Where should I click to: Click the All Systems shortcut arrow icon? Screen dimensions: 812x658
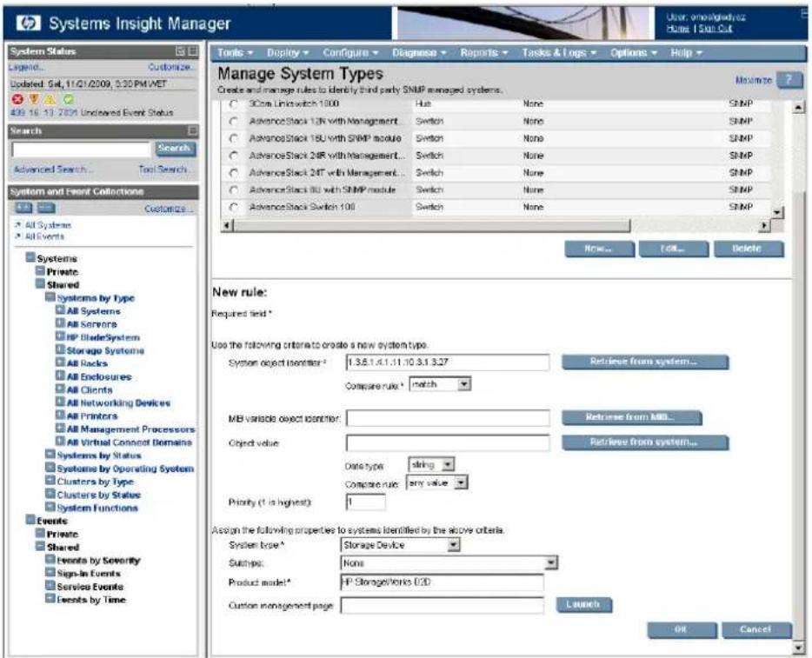[18, 224]
